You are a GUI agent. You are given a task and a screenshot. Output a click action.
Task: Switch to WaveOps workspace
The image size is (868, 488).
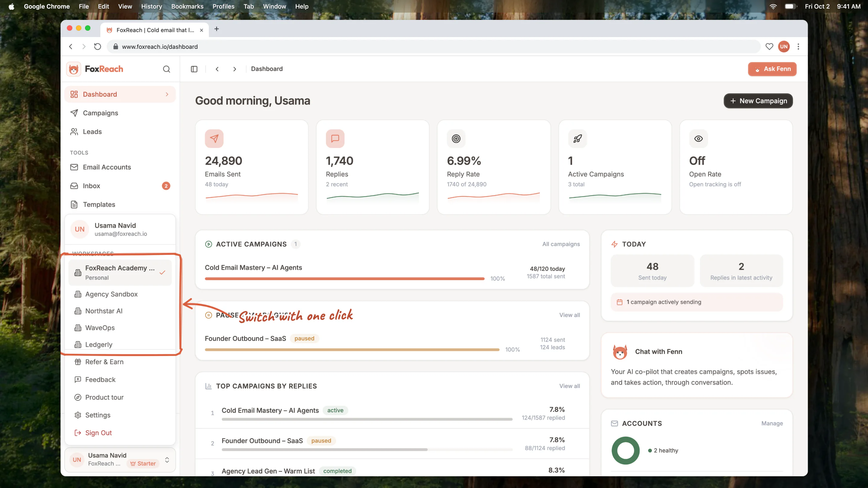point(120,328)
